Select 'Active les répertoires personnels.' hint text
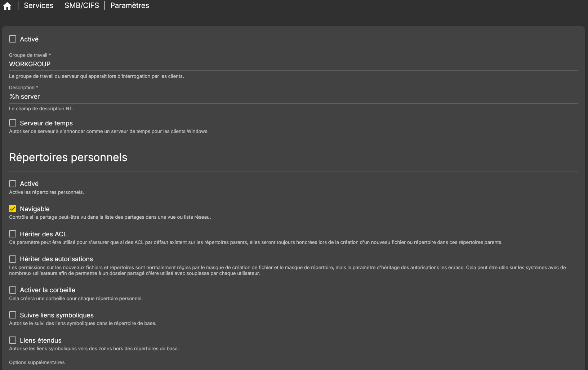Screen dimensions: 588x370 pyautogui.click(x=46, y=192)
